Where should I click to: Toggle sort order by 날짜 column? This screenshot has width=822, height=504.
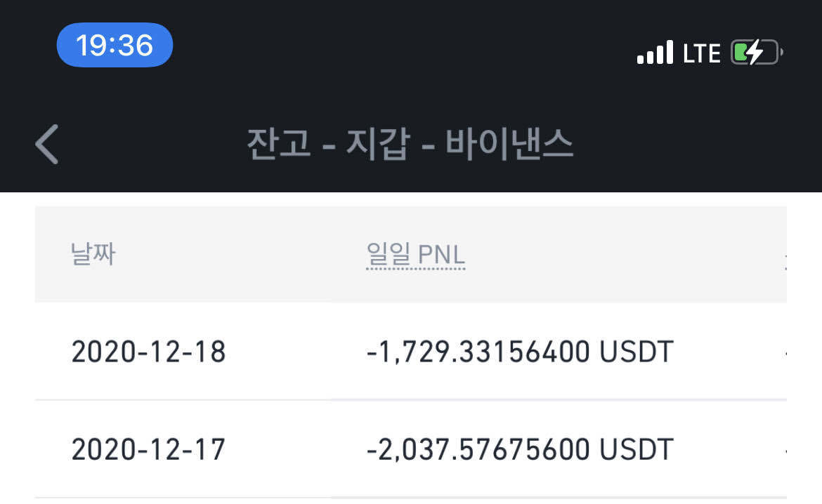(x=92, y=256)
